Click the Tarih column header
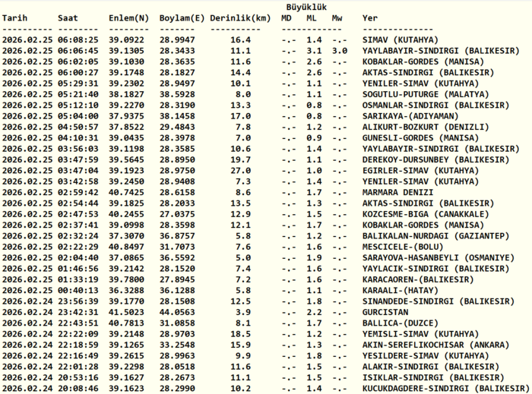This screenshot has width=532, height=394. tap(16, 17)
